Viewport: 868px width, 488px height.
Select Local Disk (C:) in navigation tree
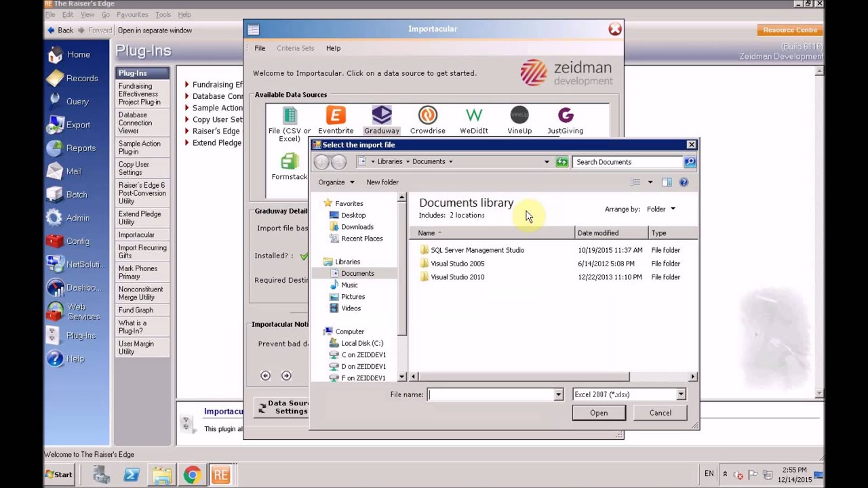click(x=362, y=343)
